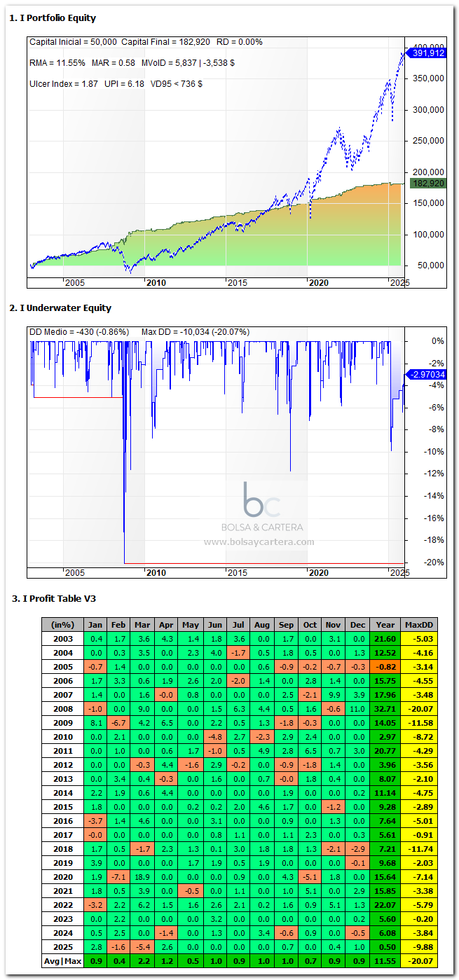Click the Year column header in the profit table
This screenshot has width=459, height=980.
[x=383, y=625]
